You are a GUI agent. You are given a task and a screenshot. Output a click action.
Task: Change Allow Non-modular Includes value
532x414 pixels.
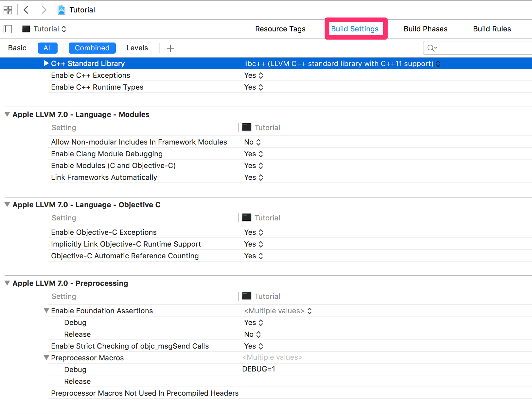pos(253,142)
